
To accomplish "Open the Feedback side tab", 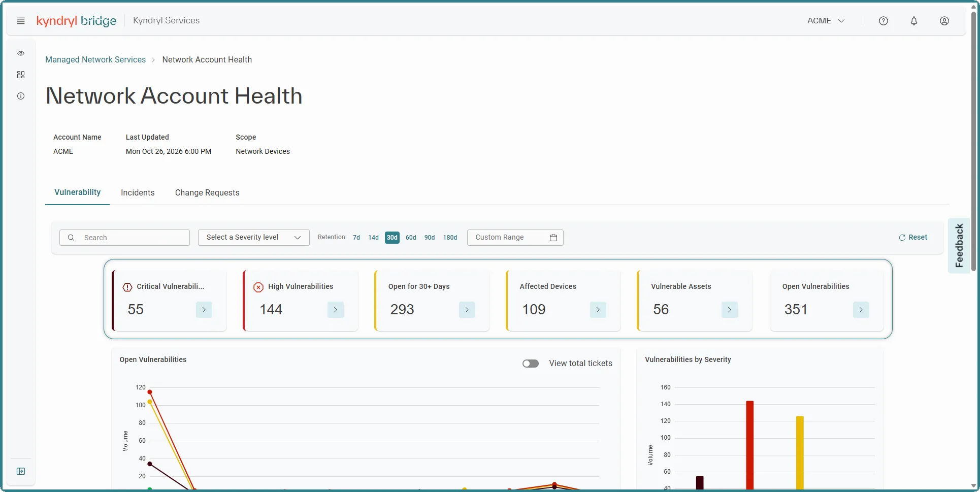I will [959, 246].
